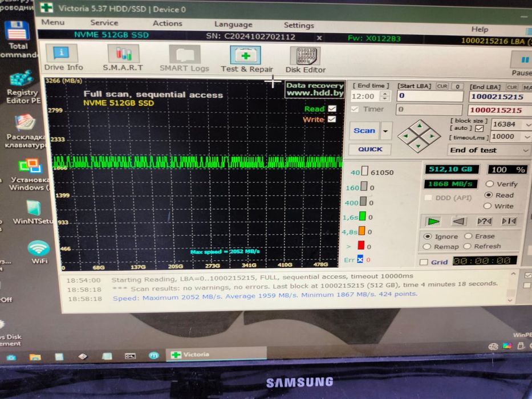
Task: Open keyboard layout (Раскладка клавиатуры) icon
Action: [25, 131]
